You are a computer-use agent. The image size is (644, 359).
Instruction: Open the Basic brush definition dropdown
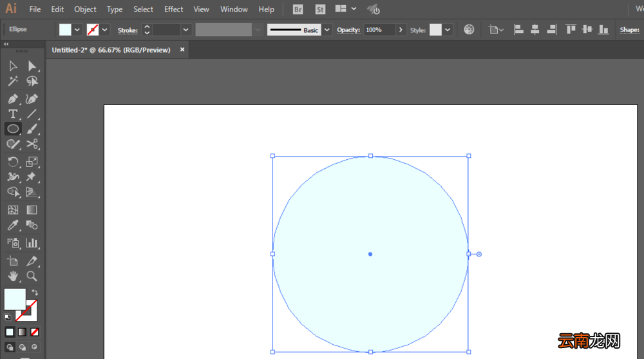327,30
